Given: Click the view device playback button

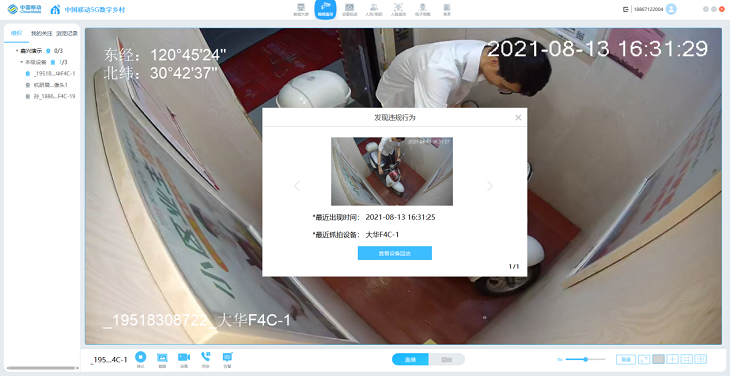Looking at the screenshot, I should click(395, 253).
